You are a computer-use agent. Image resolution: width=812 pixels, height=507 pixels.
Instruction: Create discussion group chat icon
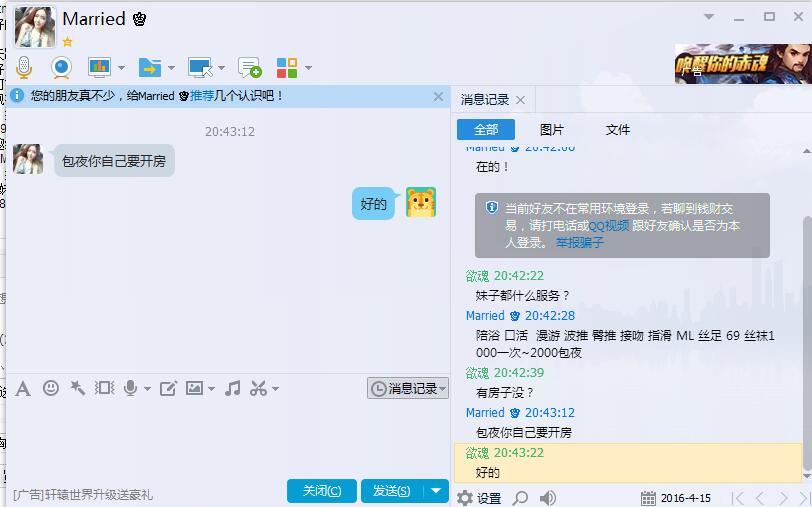[250, 67]
